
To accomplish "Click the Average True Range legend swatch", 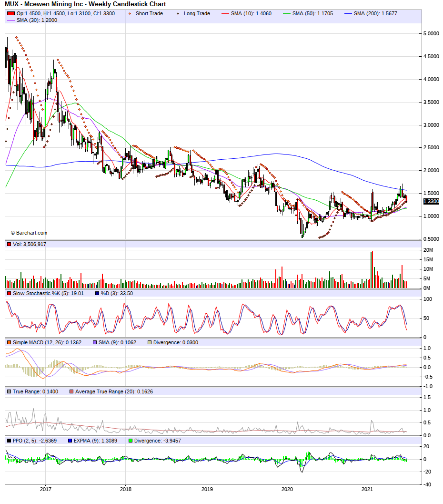I will (71, 392).
